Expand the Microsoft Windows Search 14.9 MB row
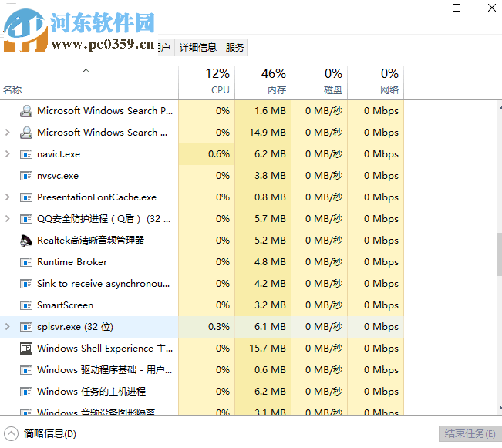The width and height of the screenshot is (502, 448). (8, 133)
